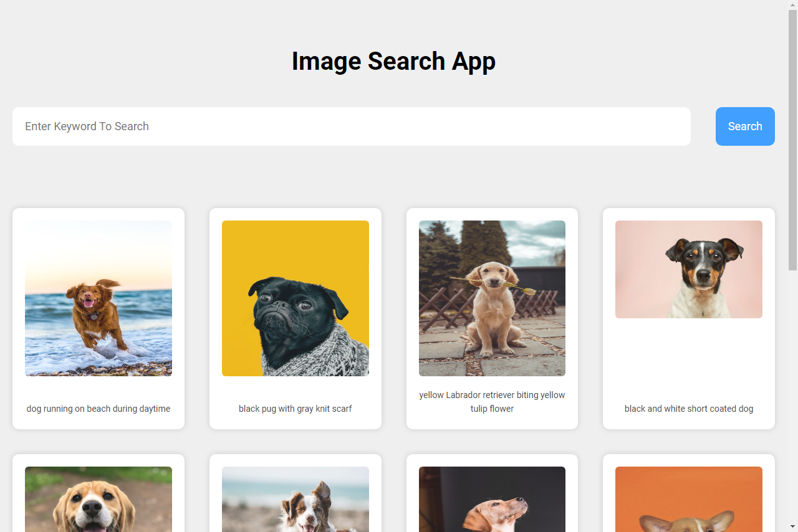This screenshot has width=798, height=532.
Task: Click the scrollbar up arrow
Action: tap(793, 4)
